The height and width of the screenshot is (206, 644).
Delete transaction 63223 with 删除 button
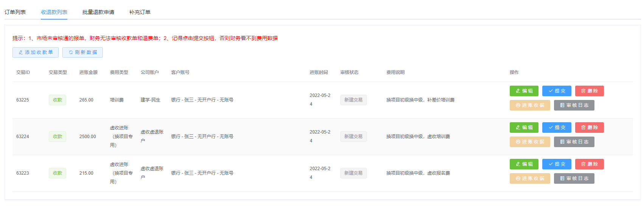[589, 164]
